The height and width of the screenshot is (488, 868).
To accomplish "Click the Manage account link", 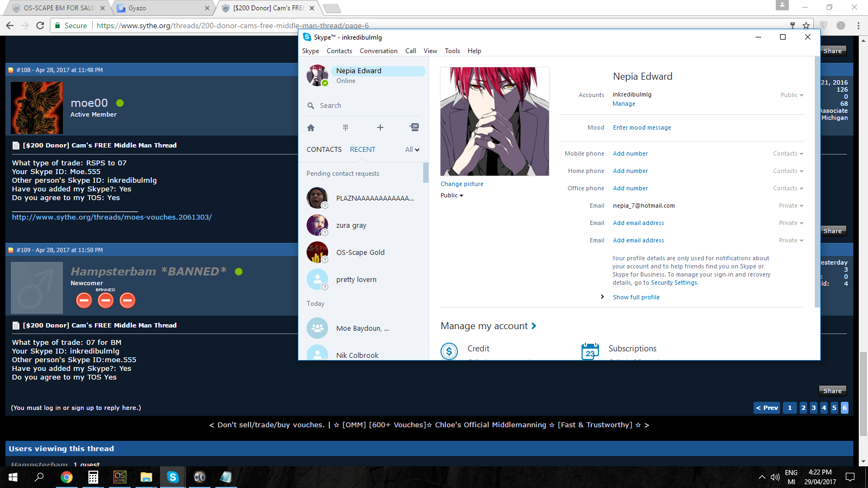I will pyautogui.click(x=624, y=104).
